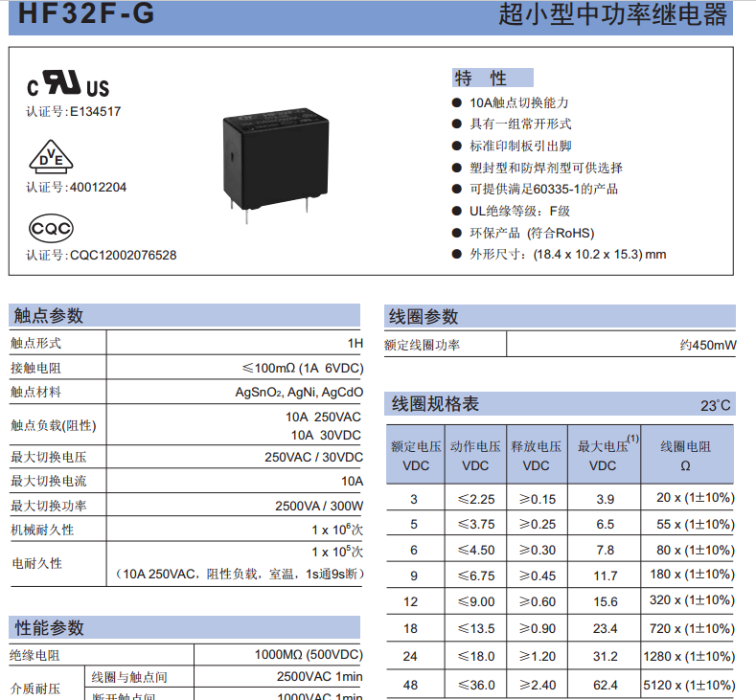Screen dimensions: 756x700
Task: Select the 2500VAC 1min dielectric value
Action: (320, 677)
